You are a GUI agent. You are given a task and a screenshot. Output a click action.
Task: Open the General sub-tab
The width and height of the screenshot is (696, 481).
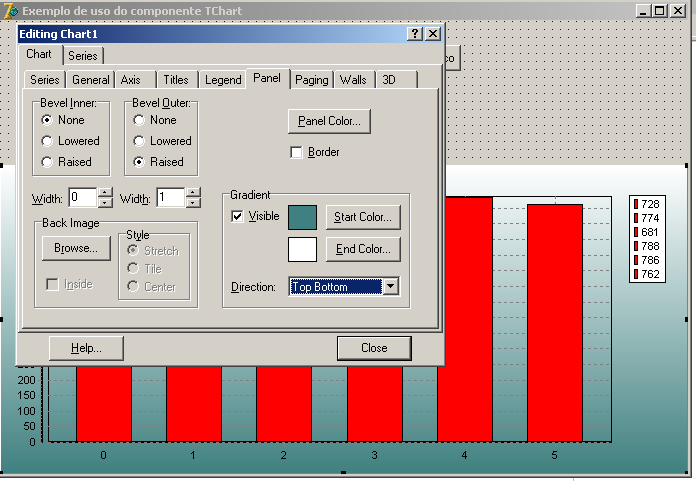91,80
